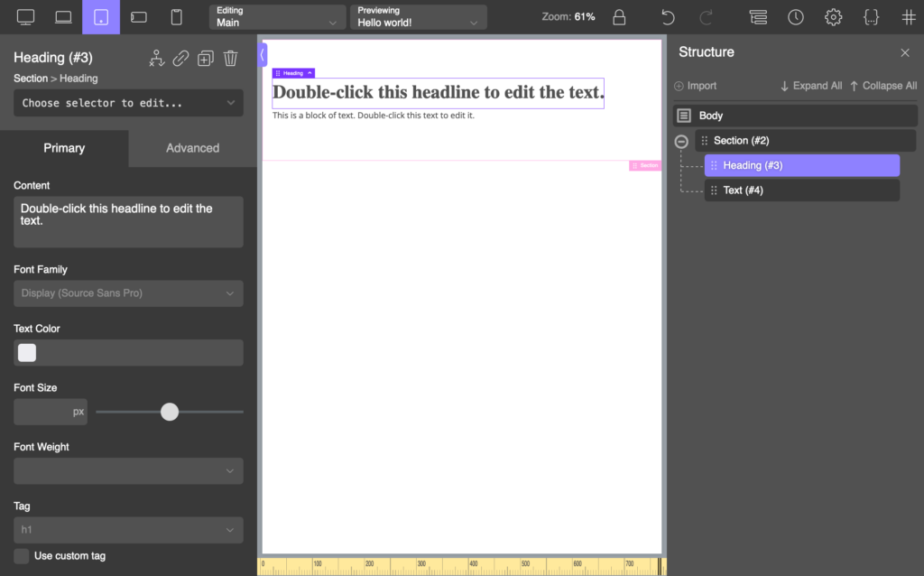The width and height of the screenshot is (924, 576).
Task: Click the Heading (#3) panel title
Action: (53, 58)
